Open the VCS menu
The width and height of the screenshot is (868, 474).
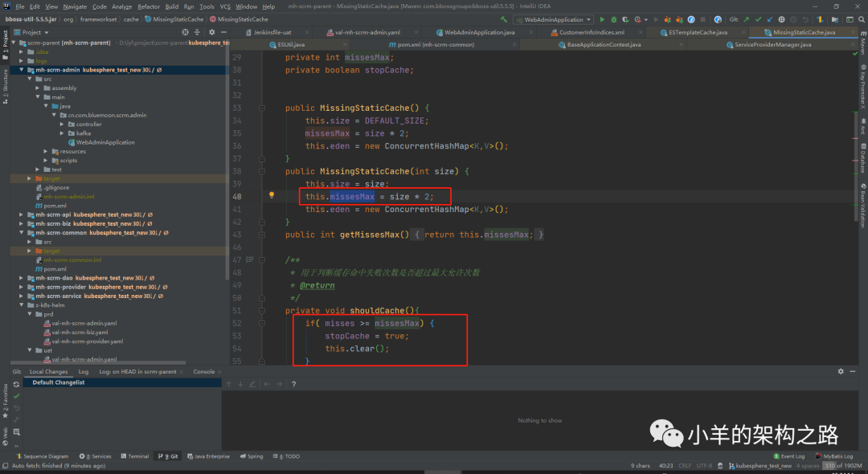click(x=225, y=6)
